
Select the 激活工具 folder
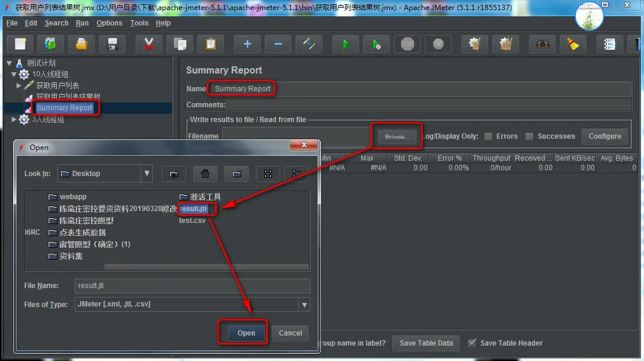coord(200,197)
